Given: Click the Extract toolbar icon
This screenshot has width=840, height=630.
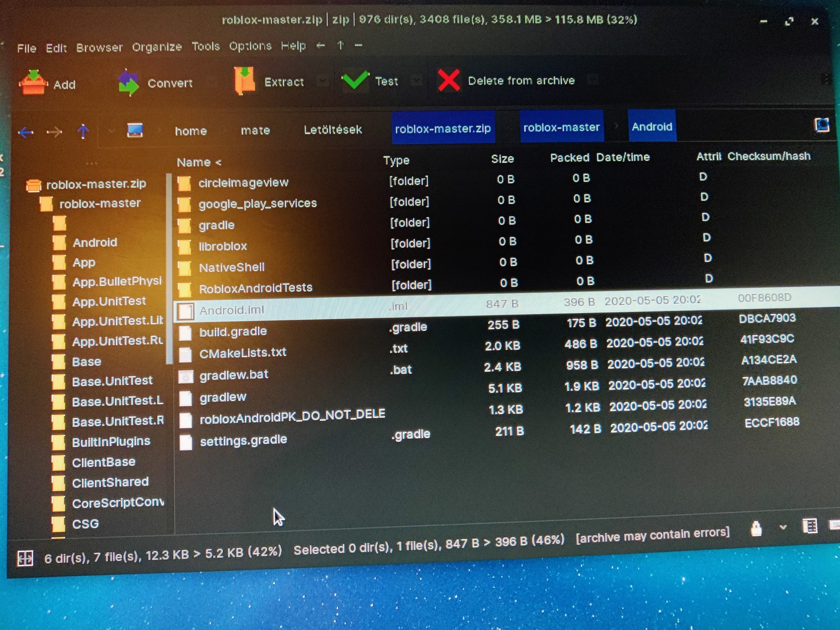Looking at the screenshot, I should point(244,80).
